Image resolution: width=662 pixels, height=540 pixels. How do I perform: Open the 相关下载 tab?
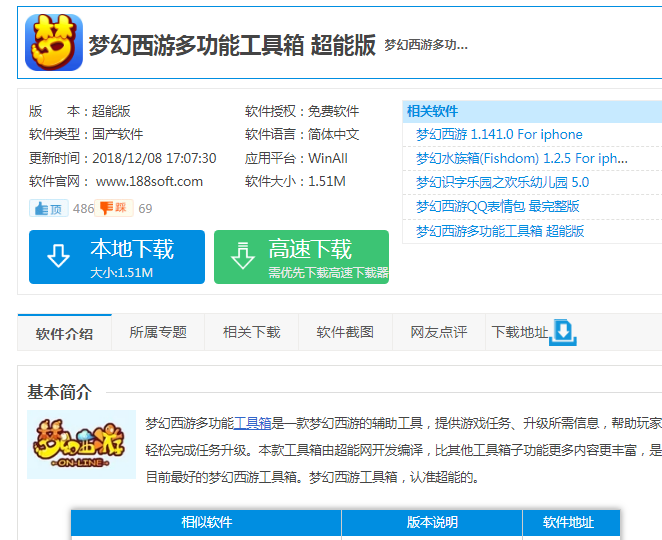tap(252, 332)
